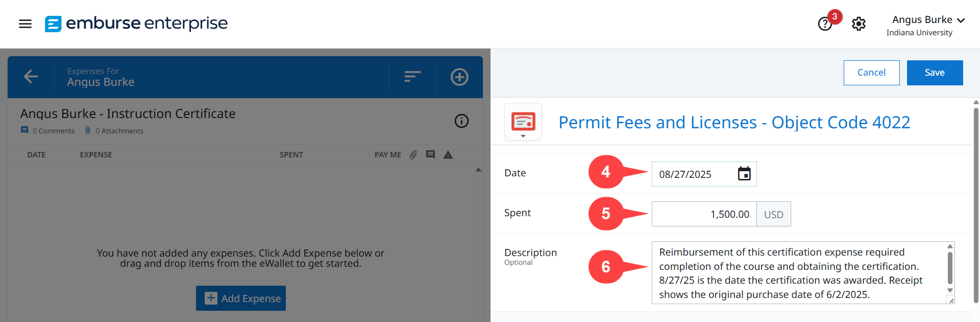Open the help notifications icon

[825, 24]
